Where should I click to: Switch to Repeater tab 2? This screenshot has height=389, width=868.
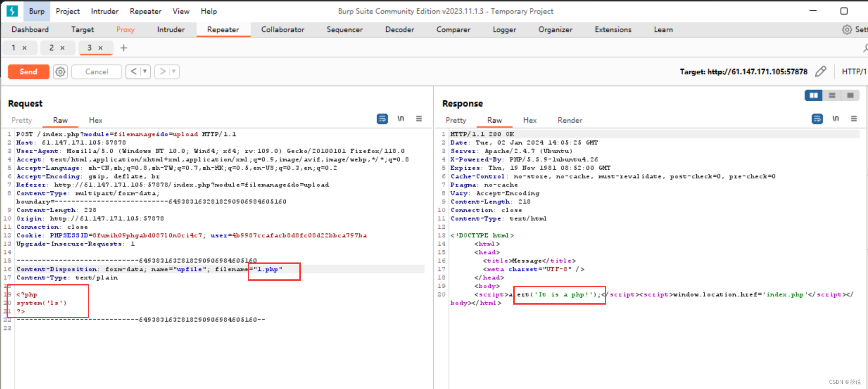[x=52, y=48]
